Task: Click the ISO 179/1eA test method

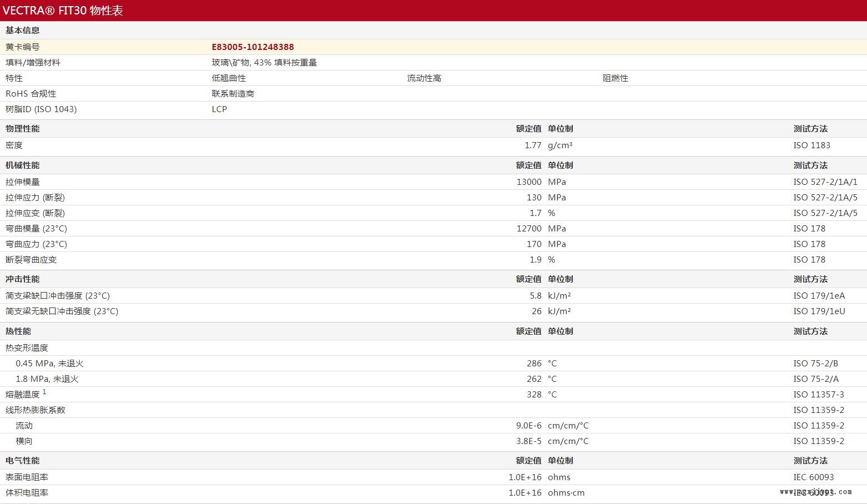Action: [x=819, y=296]
